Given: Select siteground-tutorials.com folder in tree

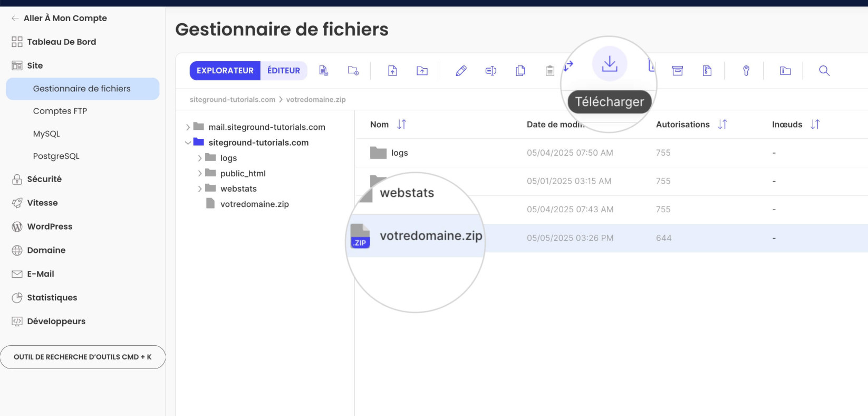Looking at the screenshot, I should pyautogui.click(x=258, y=143).
